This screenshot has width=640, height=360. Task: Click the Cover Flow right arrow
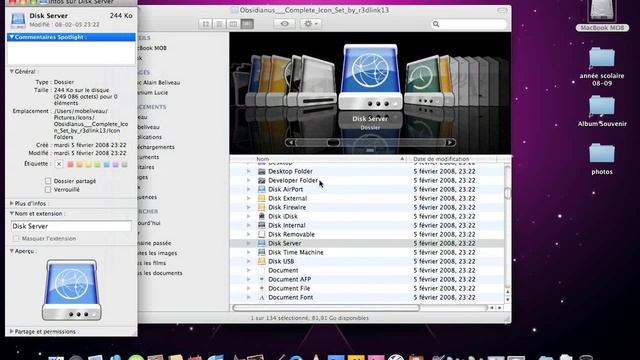tap(450, 142)
